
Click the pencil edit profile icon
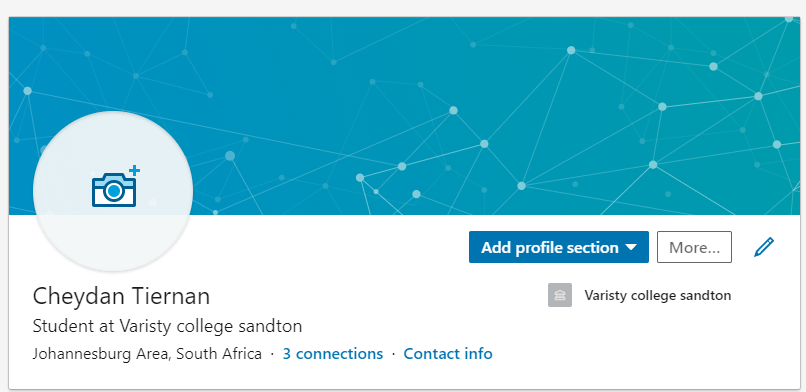pos(764,247)
